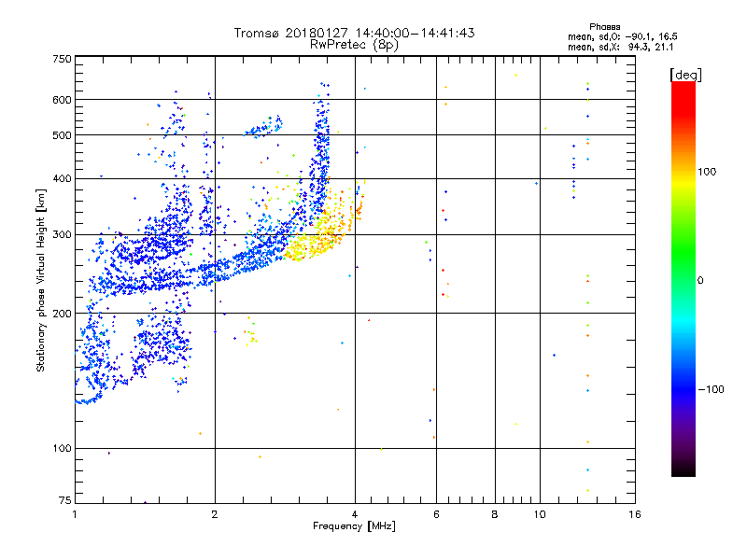Click the short blue trace near 500 km

[263, 127]
